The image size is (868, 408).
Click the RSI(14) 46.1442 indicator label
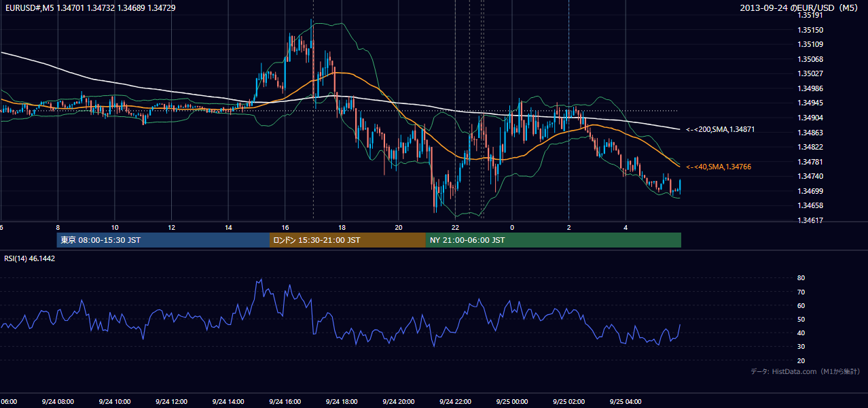pyautogui.click(x=30, y=259)
